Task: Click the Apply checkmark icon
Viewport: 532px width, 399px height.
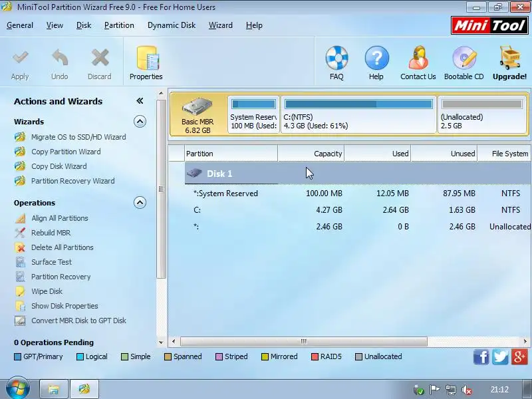Action: click(x=20, y=58)
